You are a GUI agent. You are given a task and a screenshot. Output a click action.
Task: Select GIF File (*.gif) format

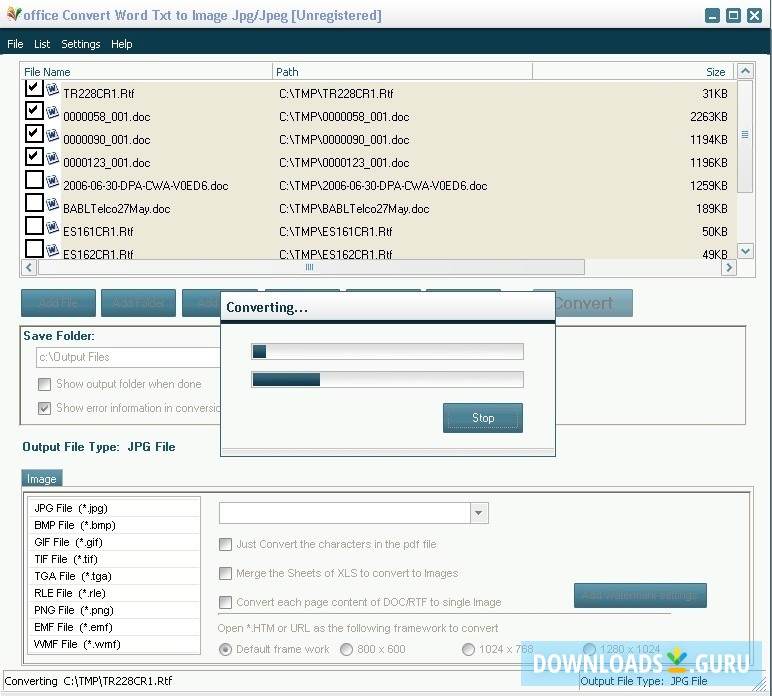[x=114, y=542]
